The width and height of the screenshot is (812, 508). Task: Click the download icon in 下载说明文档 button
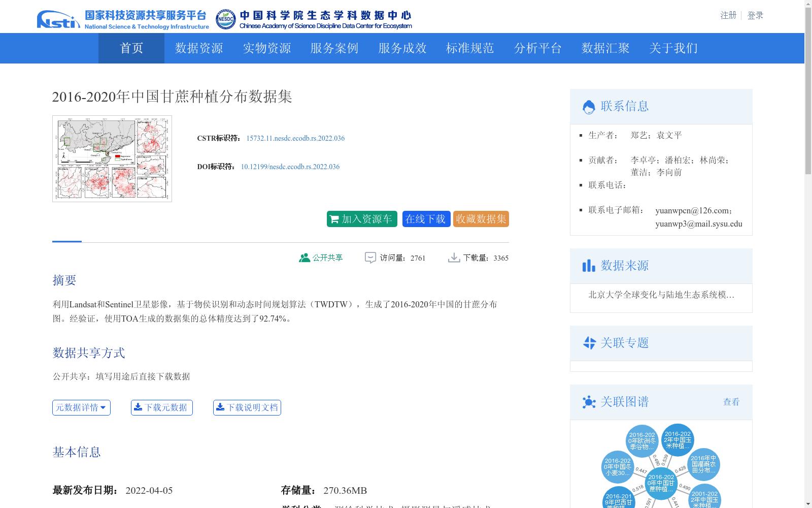[220, 407]
